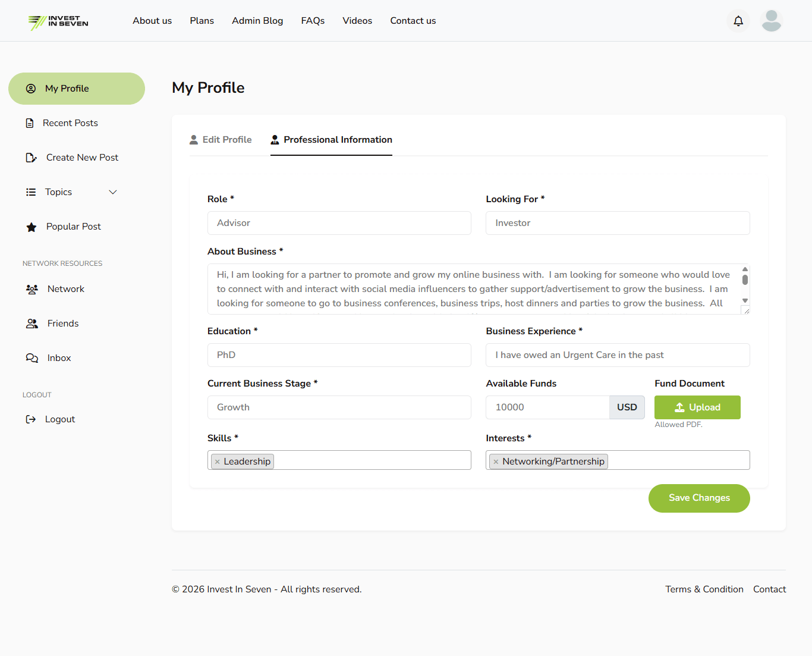812x656 pixels.
Task: Go to Popular Post in sidebar
Action: (73, 227)
